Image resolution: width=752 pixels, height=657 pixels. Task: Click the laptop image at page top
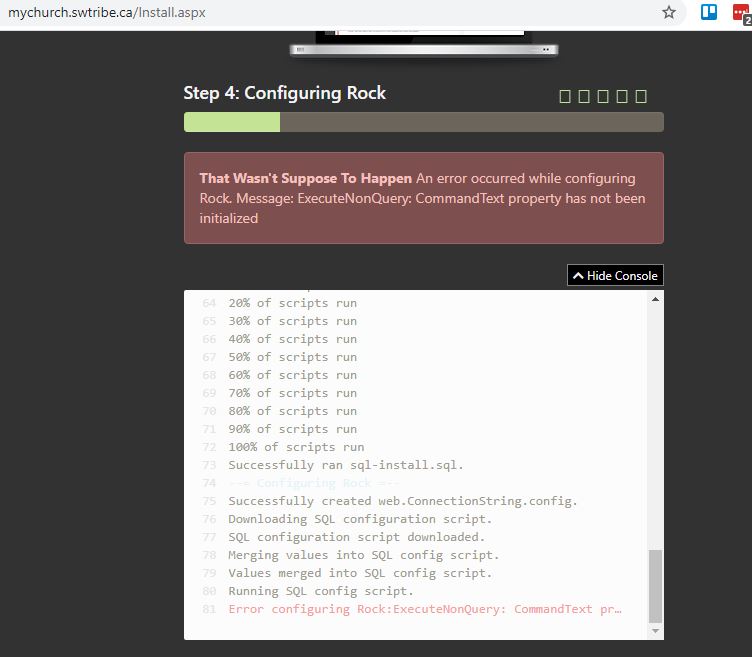[x=424, y=44]
